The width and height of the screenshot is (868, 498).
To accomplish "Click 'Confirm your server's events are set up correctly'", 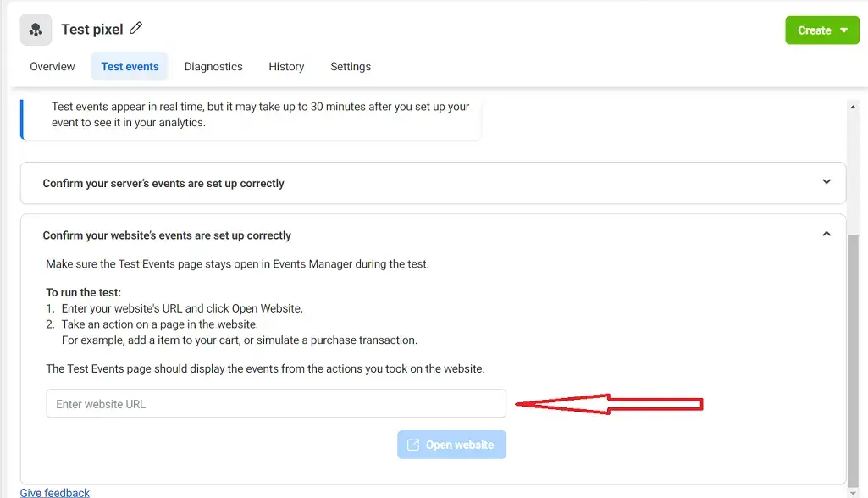I will [x=163, y=183].
